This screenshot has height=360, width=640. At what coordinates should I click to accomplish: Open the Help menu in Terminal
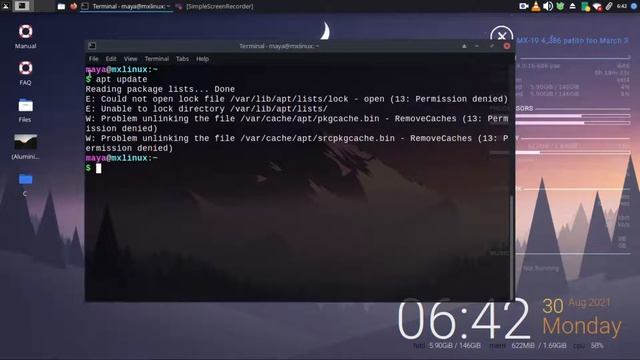[x=202, y=59]
